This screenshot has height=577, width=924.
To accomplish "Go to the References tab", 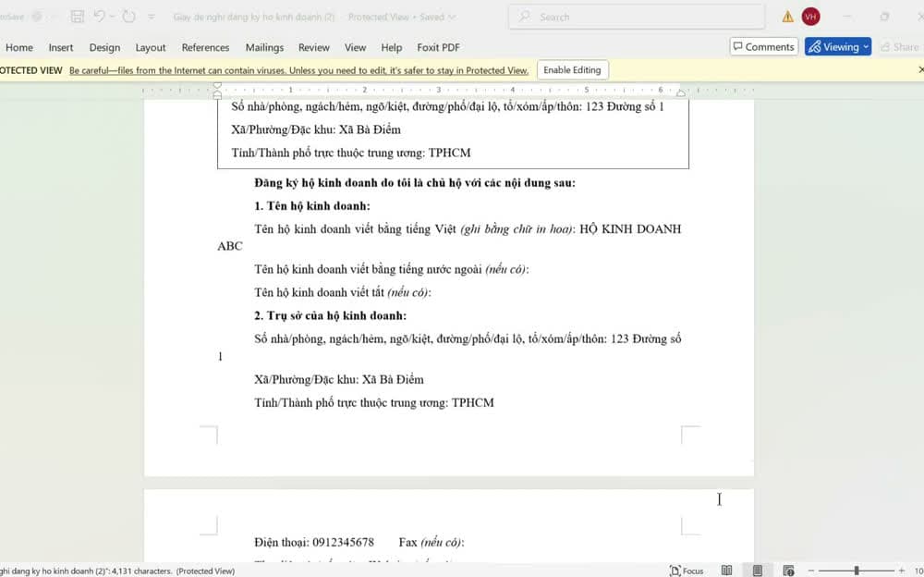I will point(205,47).
